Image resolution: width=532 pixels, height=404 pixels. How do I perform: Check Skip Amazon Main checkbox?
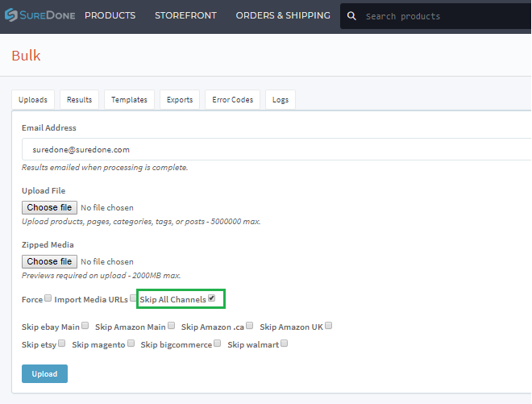click(172, 326)
